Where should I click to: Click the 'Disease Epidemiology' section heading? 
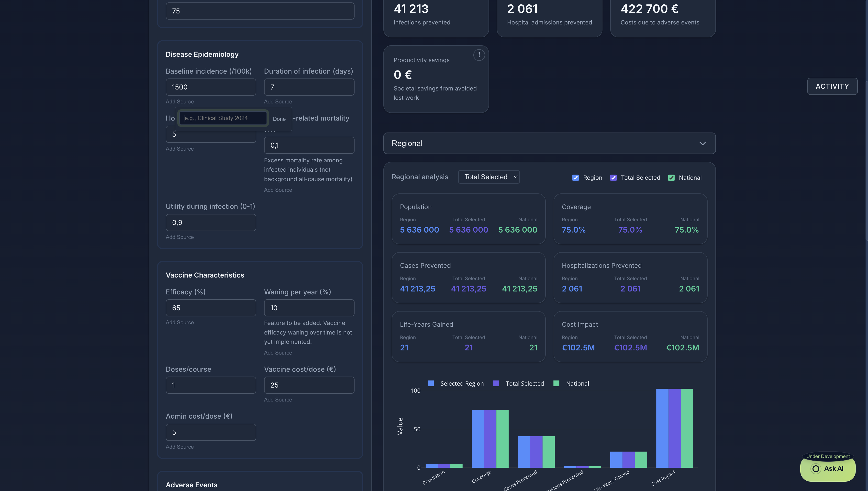pos(202,54)
